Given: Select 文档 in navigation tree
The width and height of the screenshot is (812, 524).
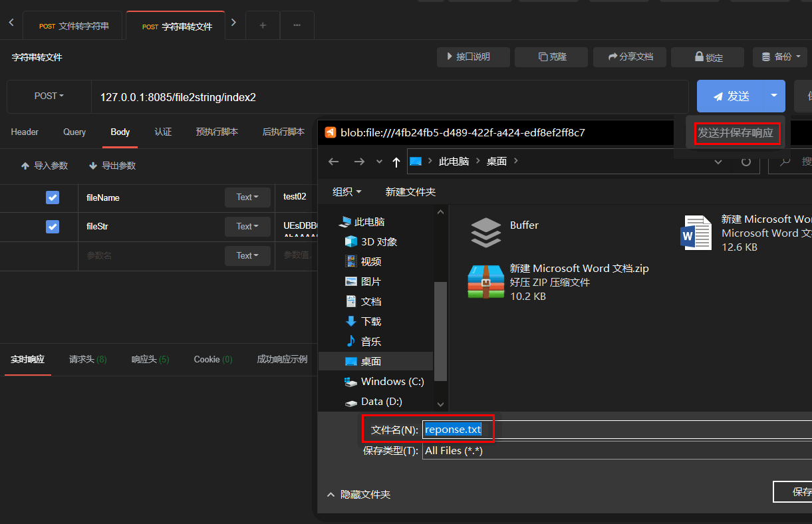Looking at the screenshot, I should pos(363,302).
